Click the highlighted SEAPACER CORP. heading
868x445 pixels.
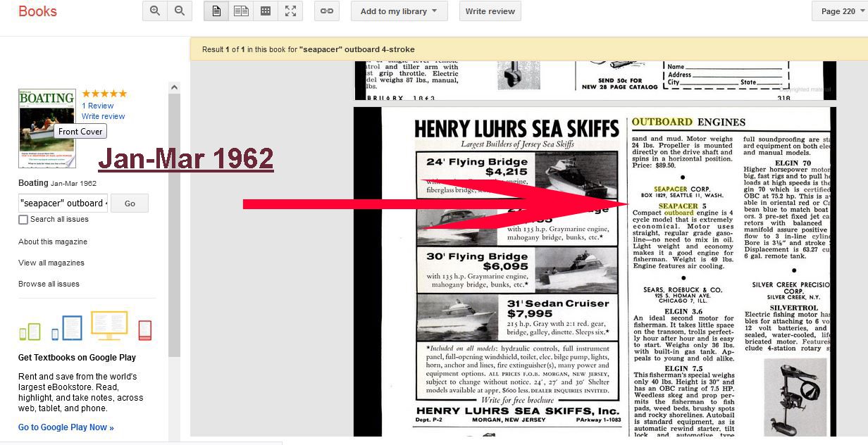[x=682, y=189]
